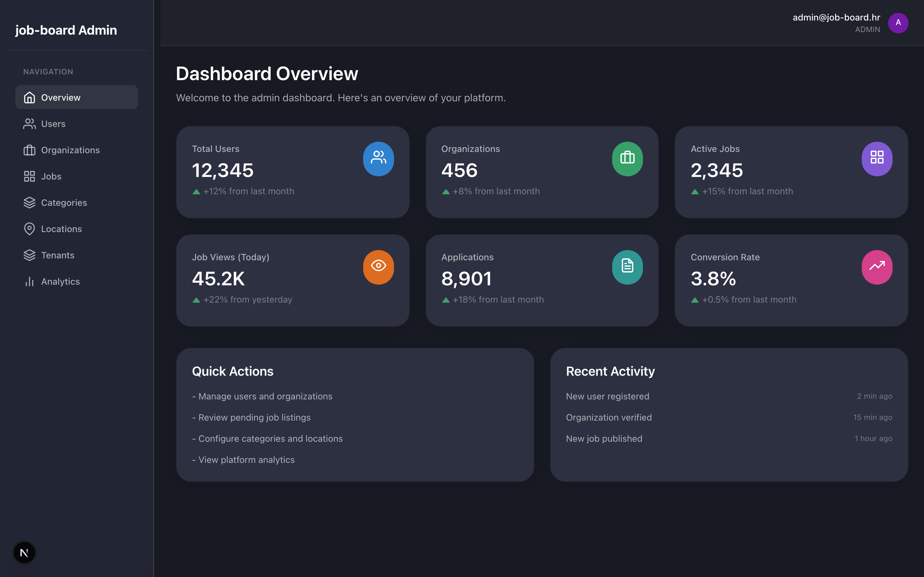
Task: Click the Locations pin icon
Action: [x=30, y=229]
